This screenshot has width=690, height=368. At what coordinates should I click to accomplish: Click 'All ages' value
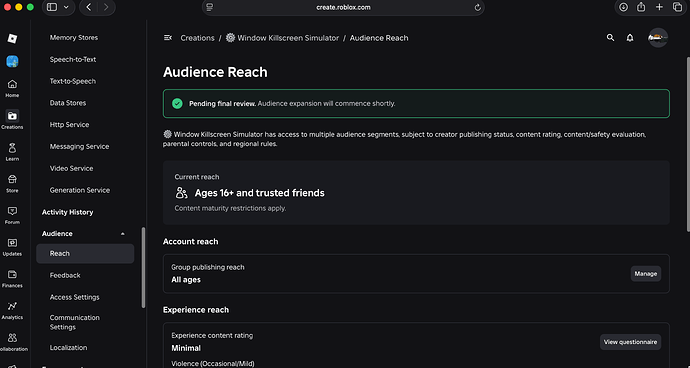pyautogui.click(x=186, y=280)
